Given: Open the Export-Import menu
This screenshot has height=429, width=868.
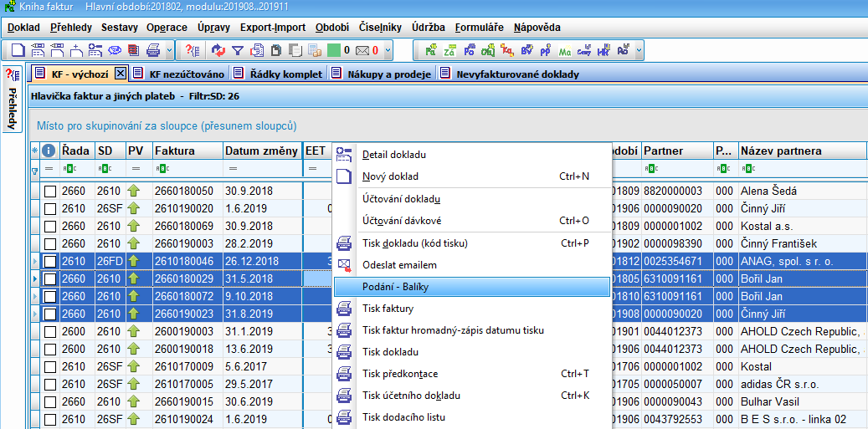Looking at the screenshot, I should pyautogui.click(x=273, y=28).
